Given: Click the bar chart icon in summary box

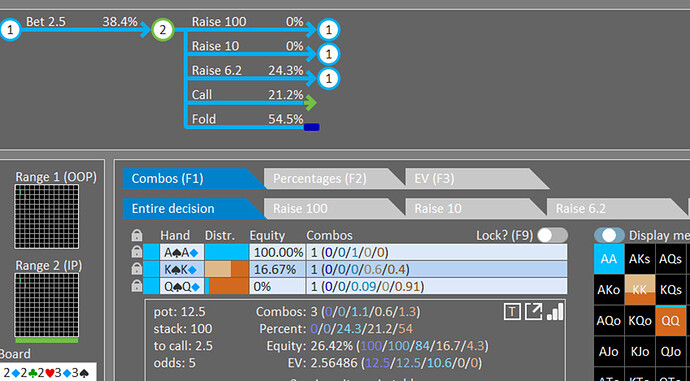Looking at the screenshot, I should (555, 311).
